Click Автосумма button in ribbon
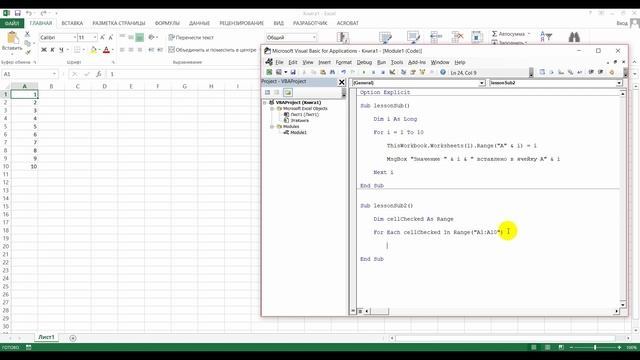Viewport: 640px width, 360px height. [511, 34]
